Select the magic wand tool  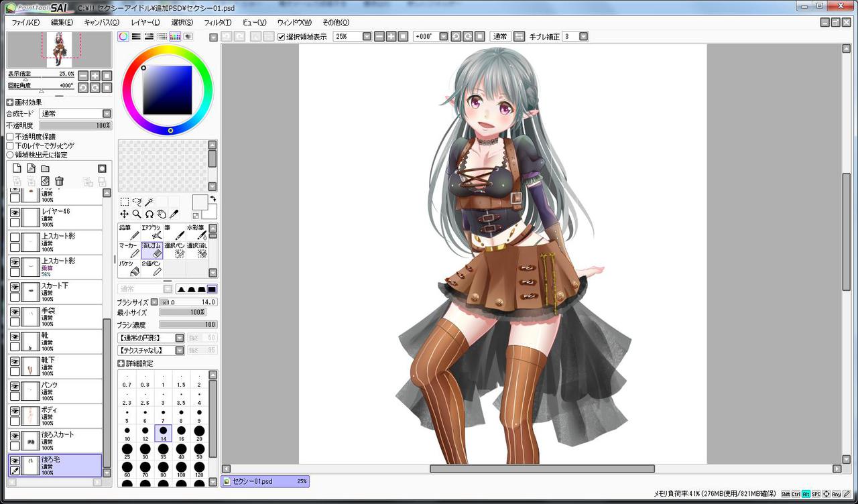[x=149, y=202]
